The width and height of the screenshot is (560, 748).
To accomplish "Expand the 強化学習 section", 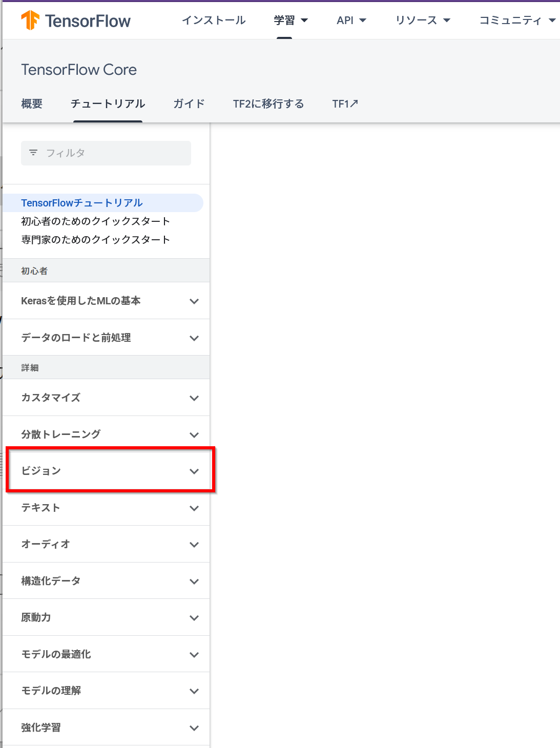I will (106, 728).
